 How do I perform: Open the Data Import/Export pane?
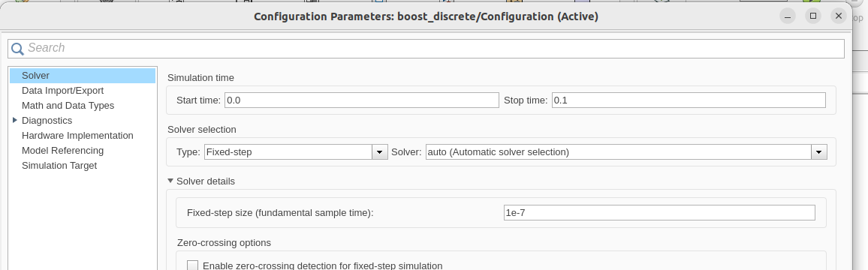[62, 91]
